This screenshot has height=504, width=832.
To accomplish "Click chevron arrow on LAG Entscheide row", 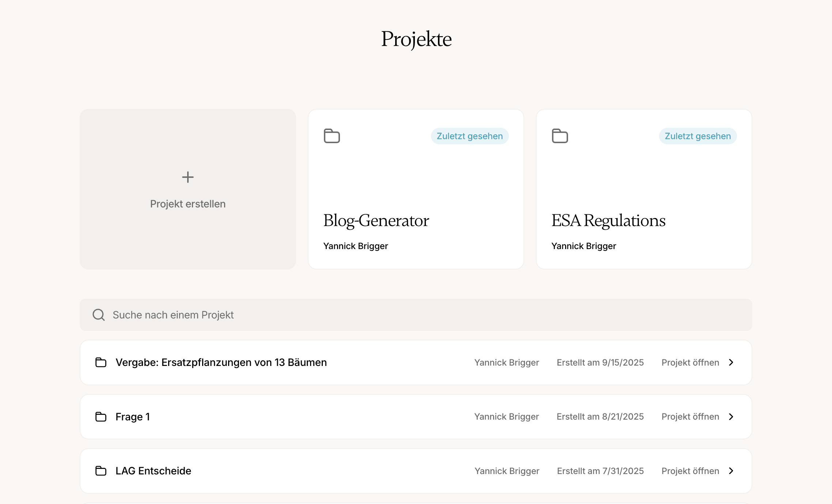I will point(731,471).
